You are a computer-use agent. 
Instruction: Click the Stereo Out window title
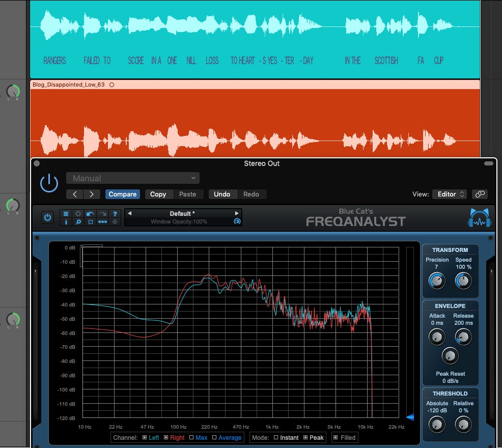(x=262, y=163)
